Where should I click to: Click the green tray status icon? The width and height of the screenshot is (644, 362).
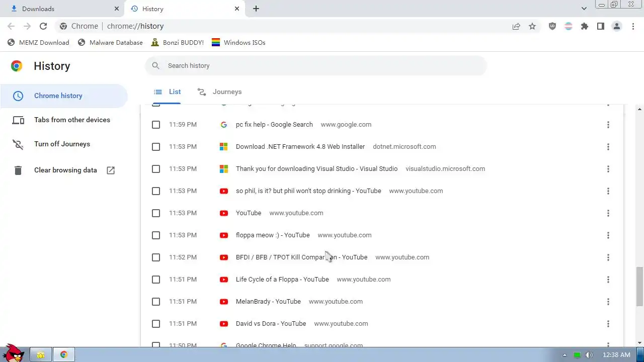click(577, 355)
